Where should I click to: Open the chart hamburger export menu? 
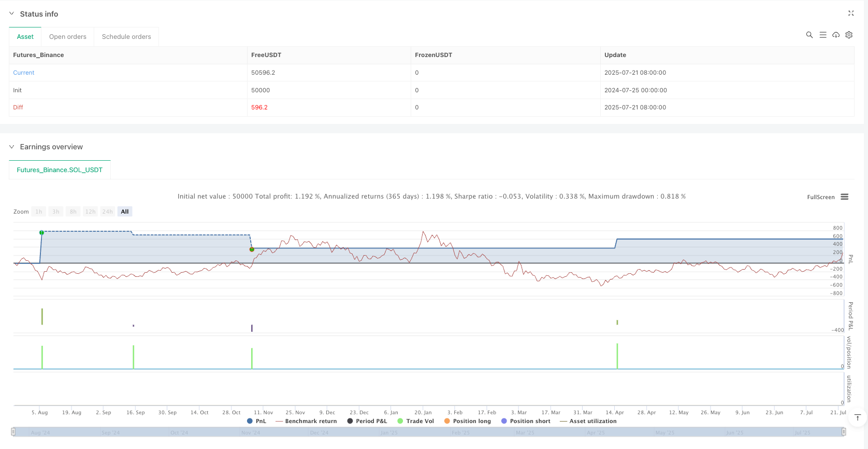coord(845,197)
